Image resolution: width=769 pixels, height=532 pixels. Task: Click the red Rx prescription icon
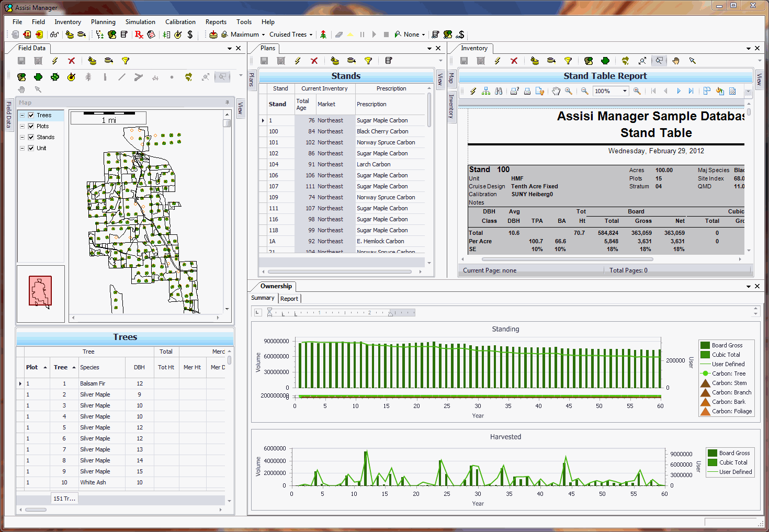point(139,35)
